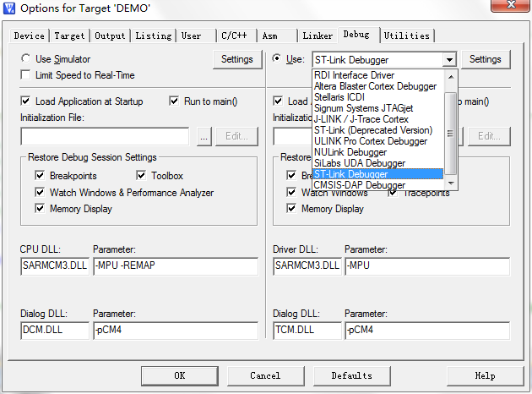Open the Device tab
Screen dimensions: 532x394
pos(30,36)
